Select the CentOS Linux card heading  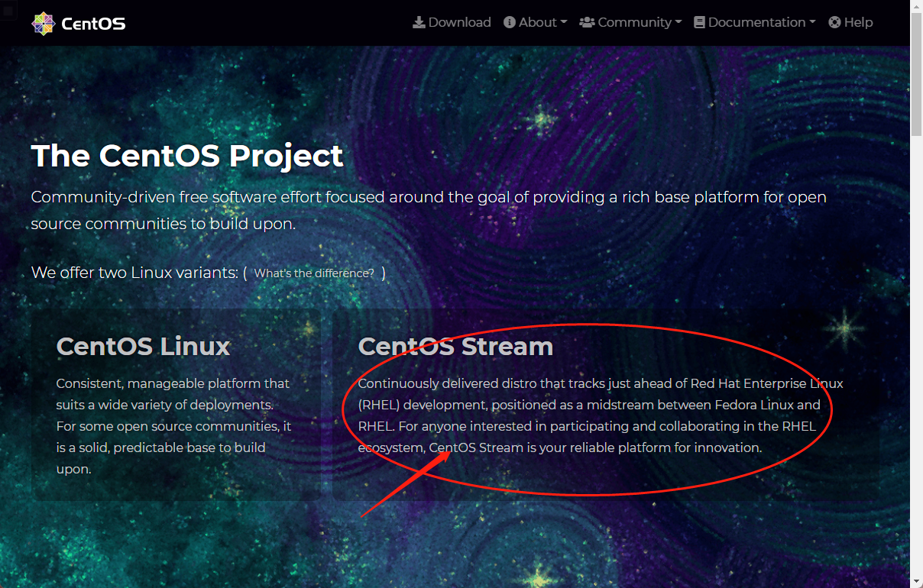143,346
